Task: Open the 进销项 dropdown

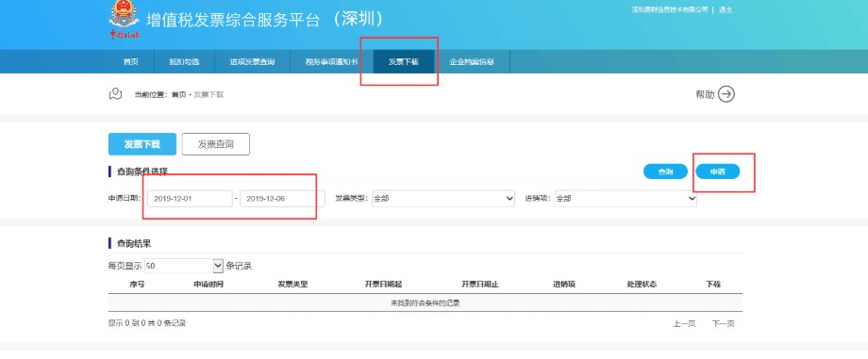Action: point(626,199)
